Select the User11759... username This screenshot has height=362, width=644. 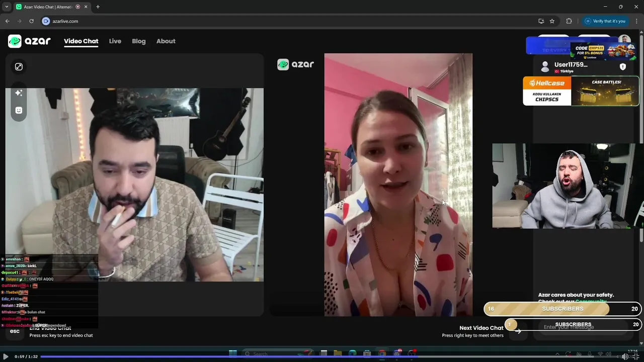click(x=571, y=64)
